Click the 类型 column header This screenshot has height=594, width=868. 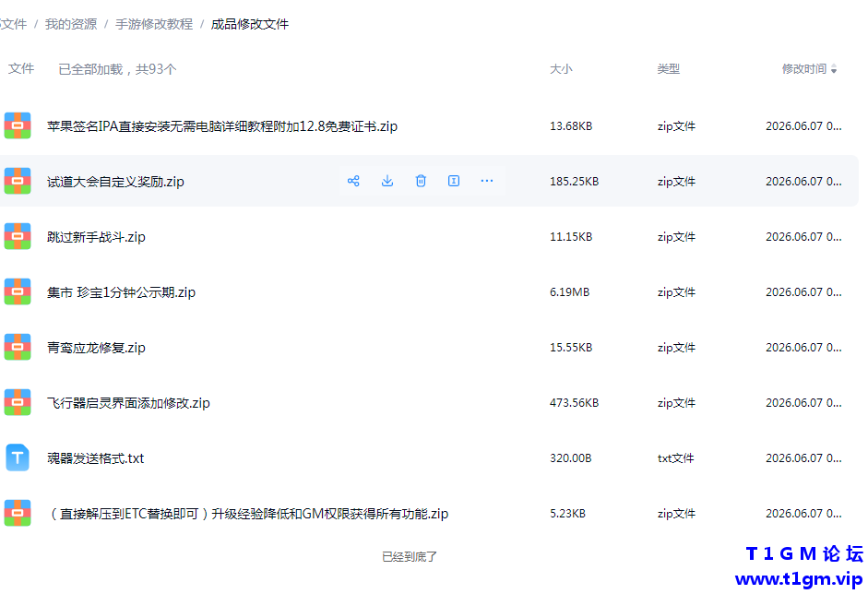click(668, 69)
